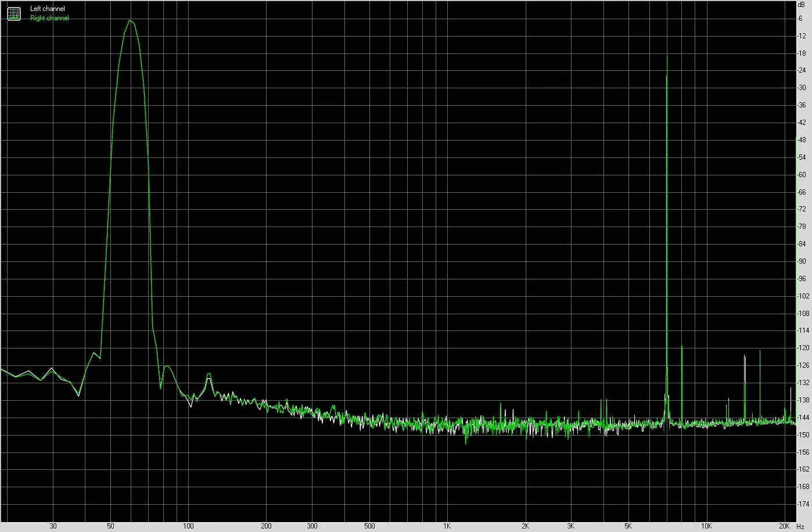Click the "-96" dB scale label
The height and width of the screenshot is (532, 812).
tap(802, 279)
